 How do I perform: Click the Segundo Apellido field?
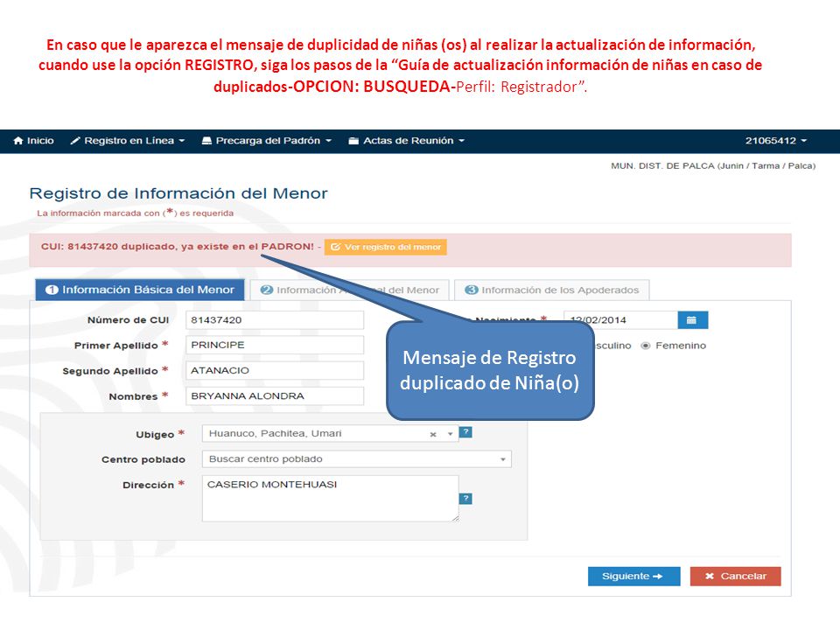274,370
